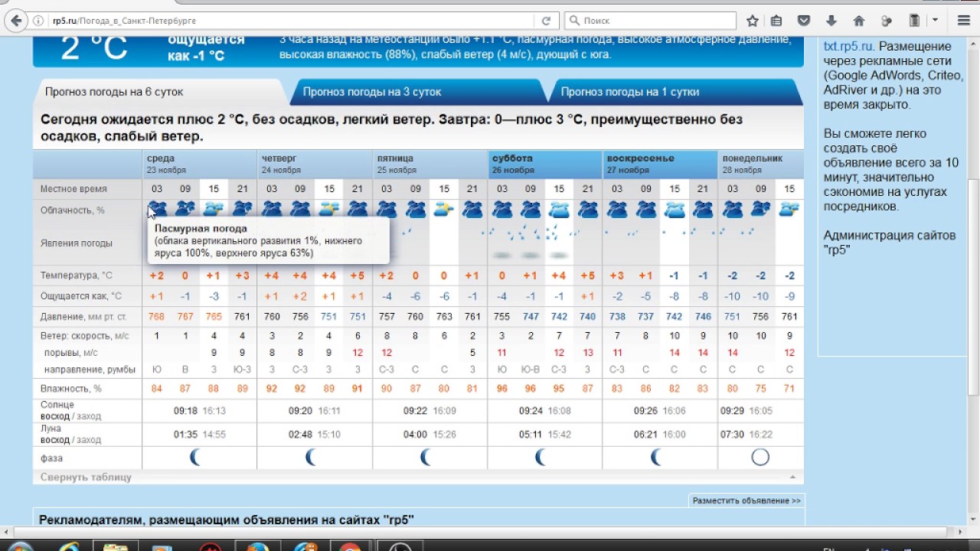Click the clipboard extension icon in toolbar
The image size is (980, 551).
pos(914,21)
